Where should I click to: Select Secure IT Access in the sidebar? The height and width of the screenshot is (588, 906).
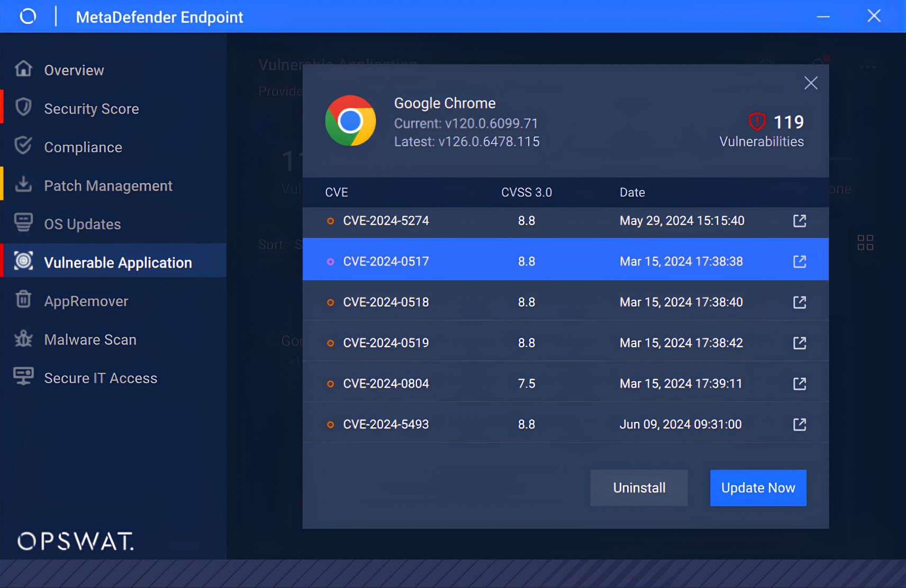coord(100,377)
